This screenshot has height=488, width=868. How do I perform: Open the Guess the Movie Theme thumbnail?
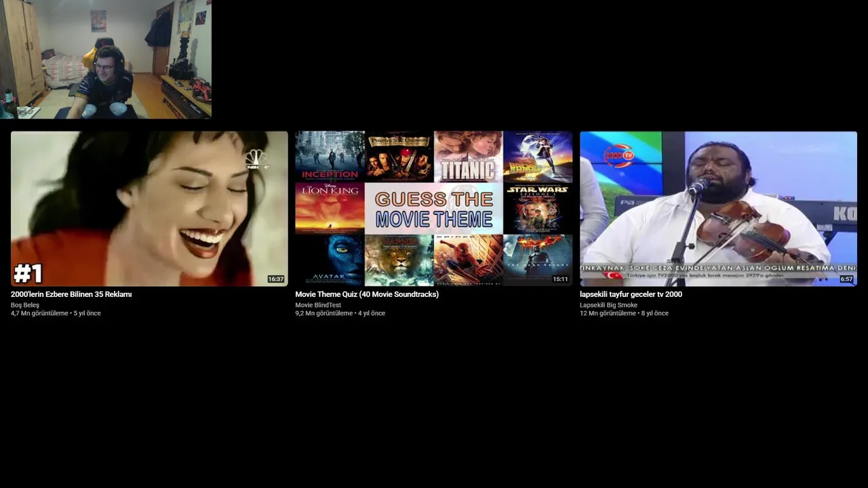pyautogui.click(x=434, y=209)
